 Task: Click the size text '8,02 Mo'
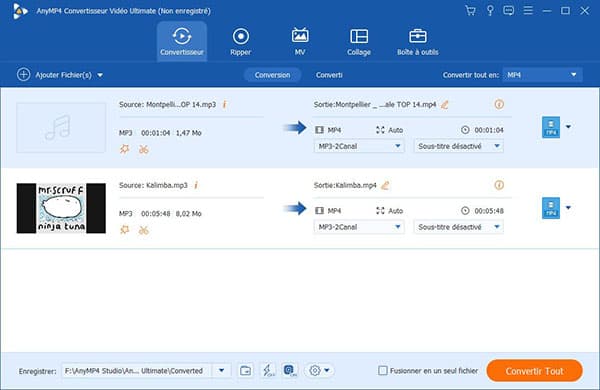(x=188, y=214)
